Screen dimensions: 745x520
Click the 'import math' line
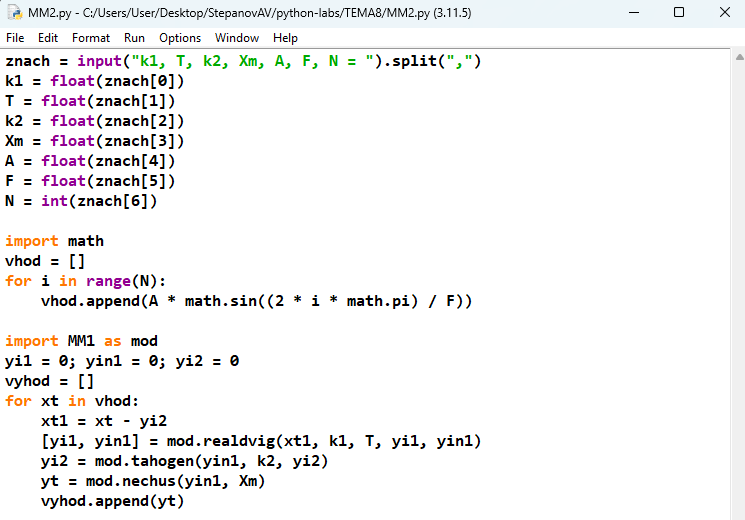pyautogui.click(x=54, y=241)
